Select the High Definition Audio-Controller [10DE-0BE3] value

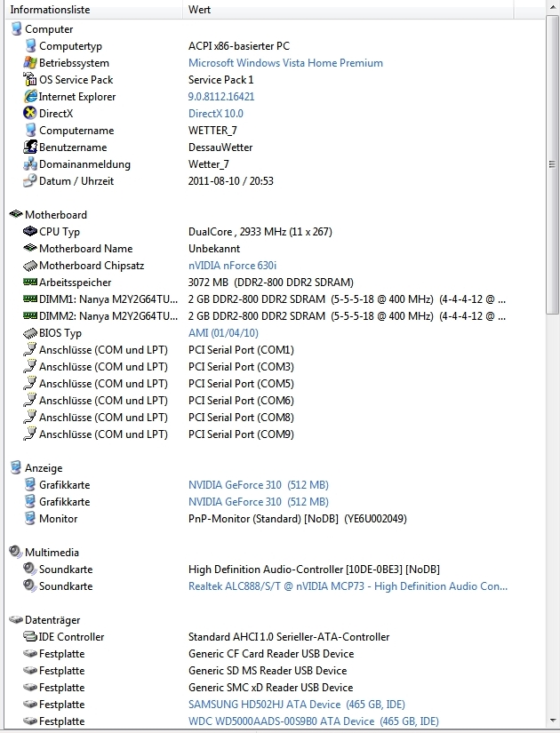314,569
